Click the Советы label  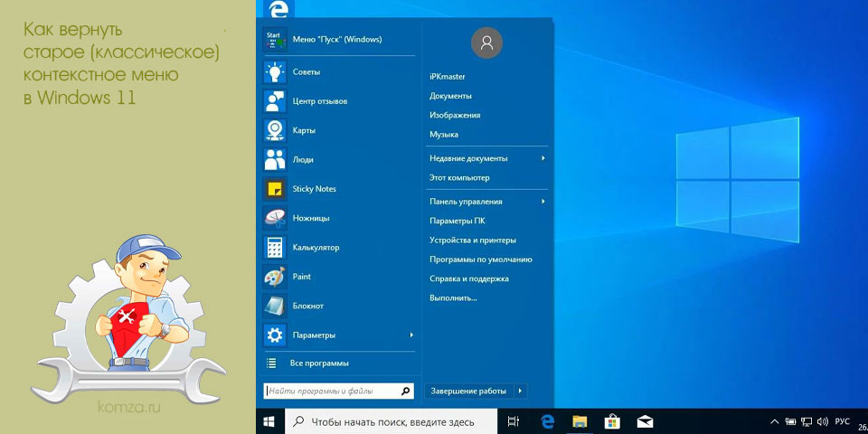[307, 72]
